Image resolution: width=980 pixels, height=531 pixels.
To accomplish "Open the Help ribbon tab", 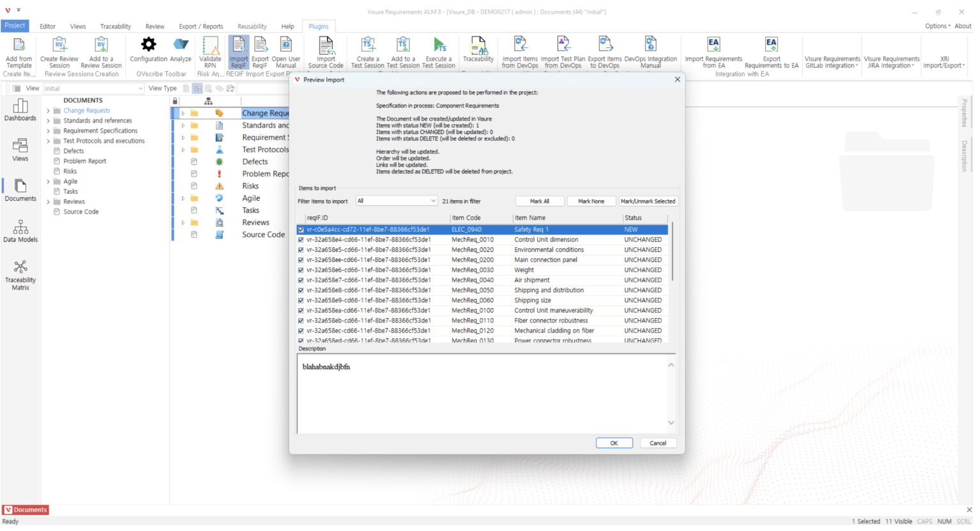I will [x=288, y=27].
